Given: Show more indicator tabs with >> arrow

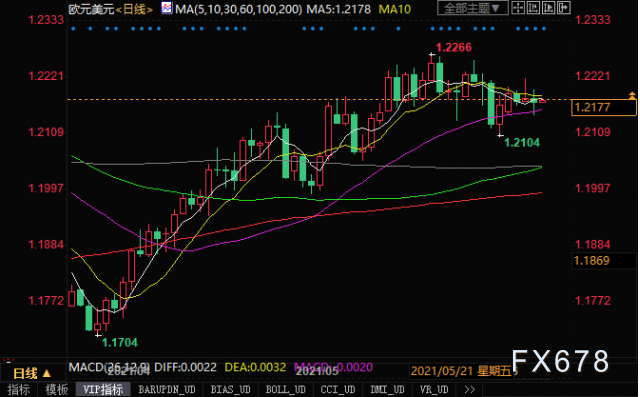Looking at the screenshot, I should pyautogui.click(x=469, y=390).
